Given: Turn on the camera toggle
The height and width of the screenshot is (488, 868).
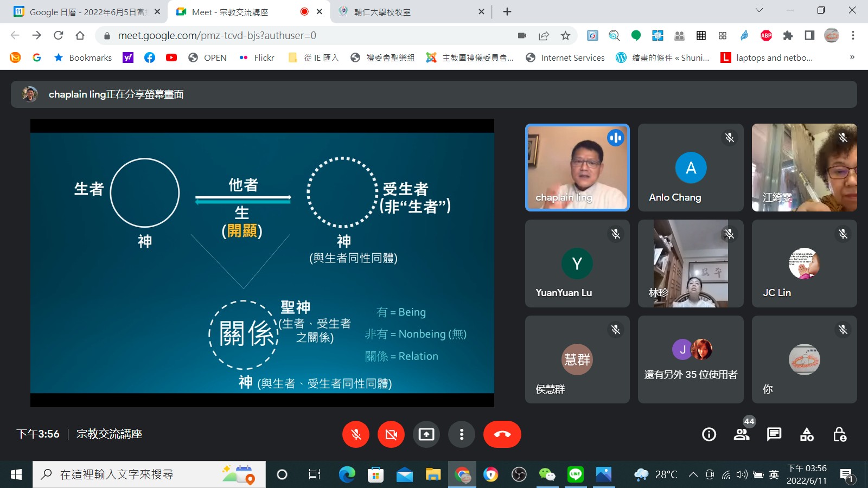Looking at the screenshot, I should [391, 434].
